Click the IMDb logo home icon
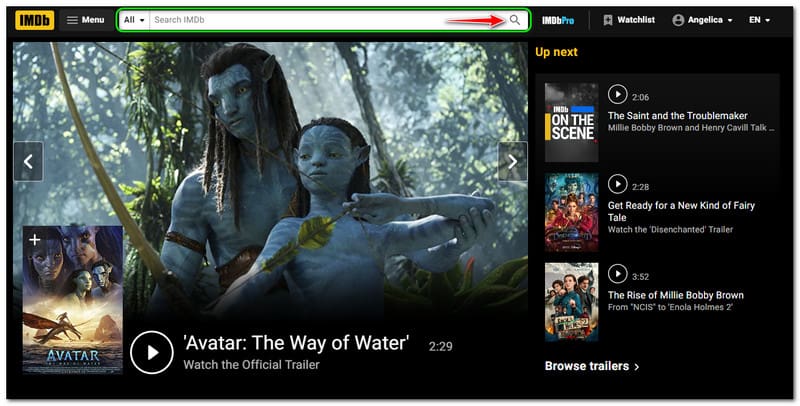Viewport: 800px width, 406px height. tap(35, 20)
